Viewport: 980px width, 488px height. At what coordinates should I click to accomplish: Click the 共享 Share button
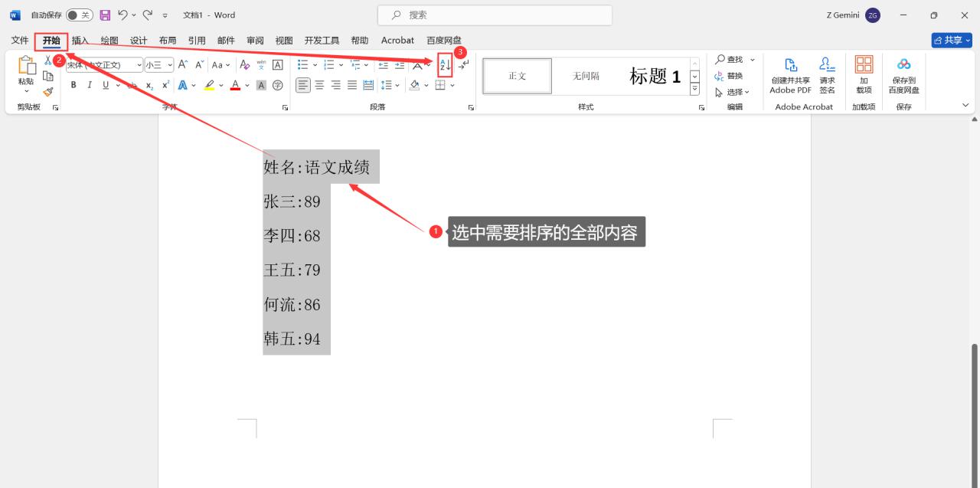click(952, 40)
